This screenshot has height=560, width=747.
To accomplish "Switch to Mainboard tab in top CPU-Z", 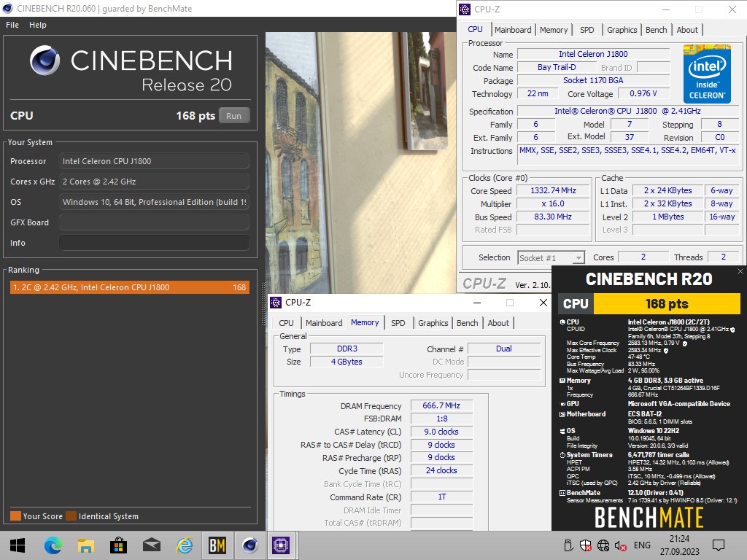I will coord(513,29).
